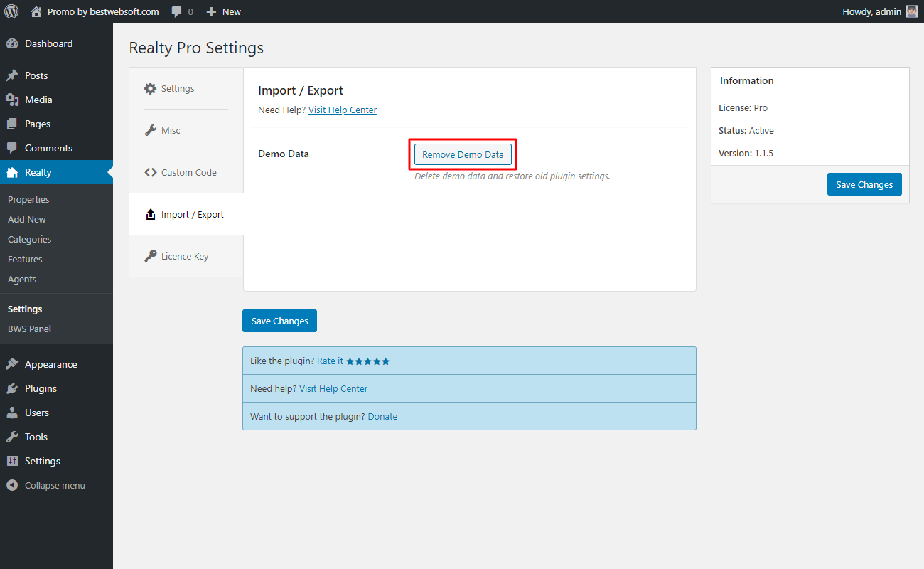Viewport: 924px width, 569px height.
Task: Click the Posts pushpin icon
Action: click(x=12, y=75)
